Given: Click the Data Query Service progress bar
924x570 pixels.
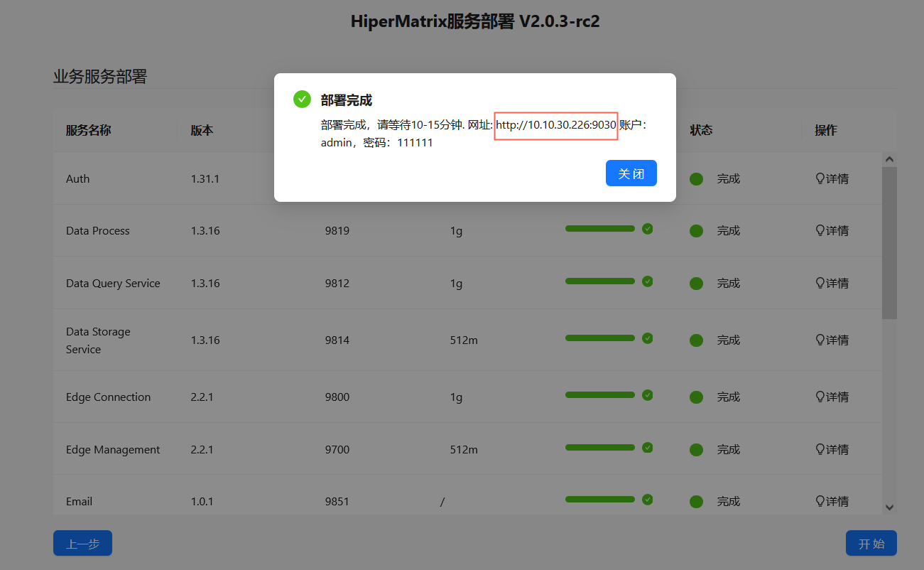Looking at the screenshot, I should [599, 281].
